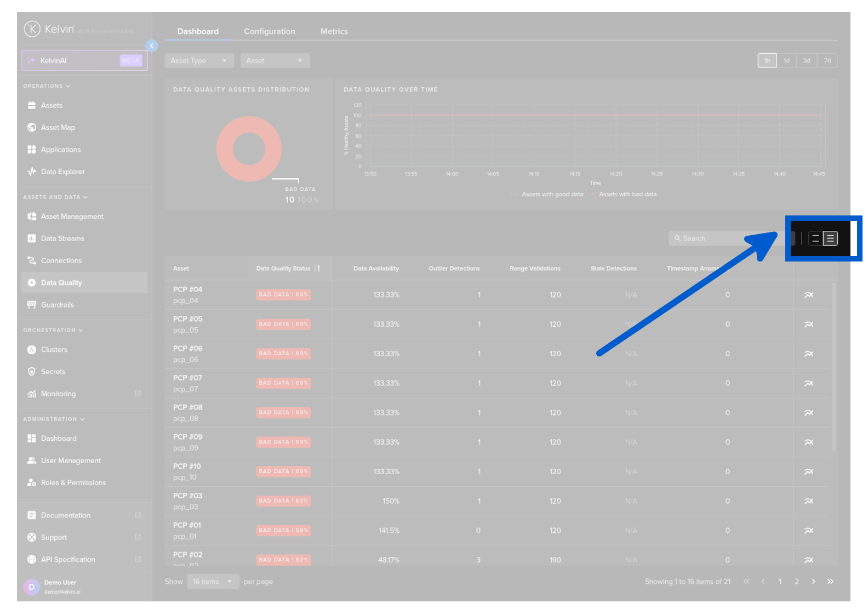Open the Asset Type dropdown filter

point(199,61)
